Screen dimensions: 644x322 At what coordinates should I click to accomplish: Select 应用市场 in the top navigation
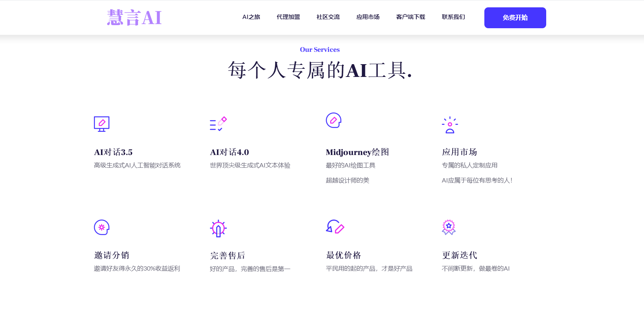click(x=368, y=17)
